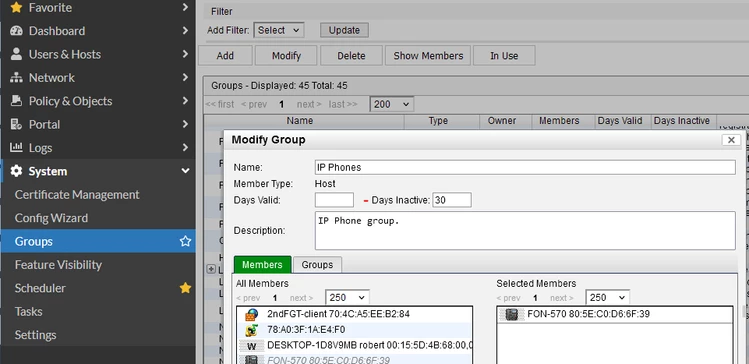The width and height of the screenshot is (749, 364).
Task: Click the Days Inactive field showing 30
Action: tap(452, 200)
